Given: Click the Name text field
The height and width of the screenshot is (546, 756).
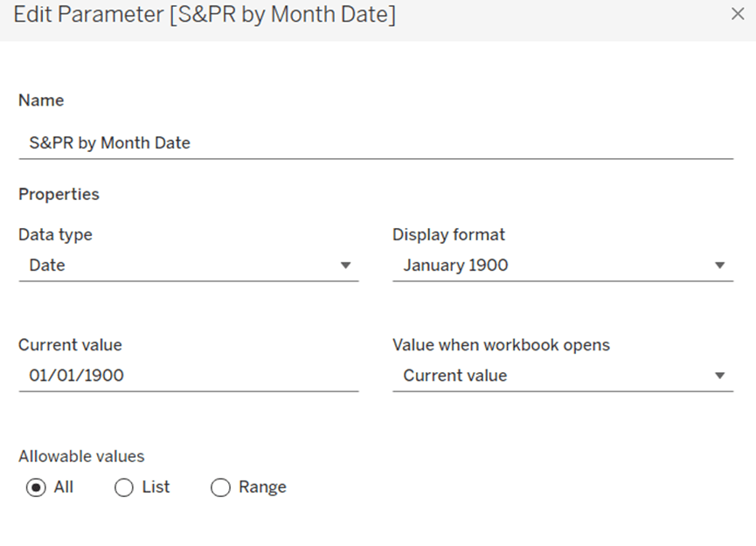Looking at the screenshot, I should [x=376, y=143].
